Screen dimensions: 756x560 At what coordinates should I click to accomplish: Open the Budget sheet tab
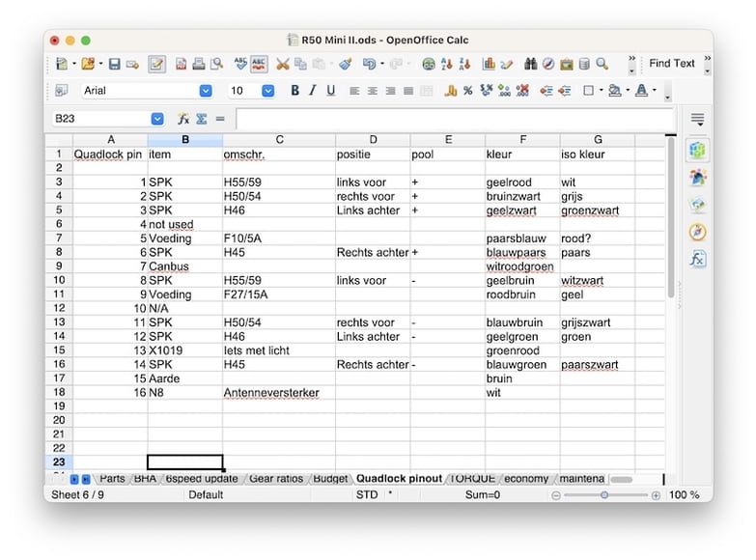(330, 479)
